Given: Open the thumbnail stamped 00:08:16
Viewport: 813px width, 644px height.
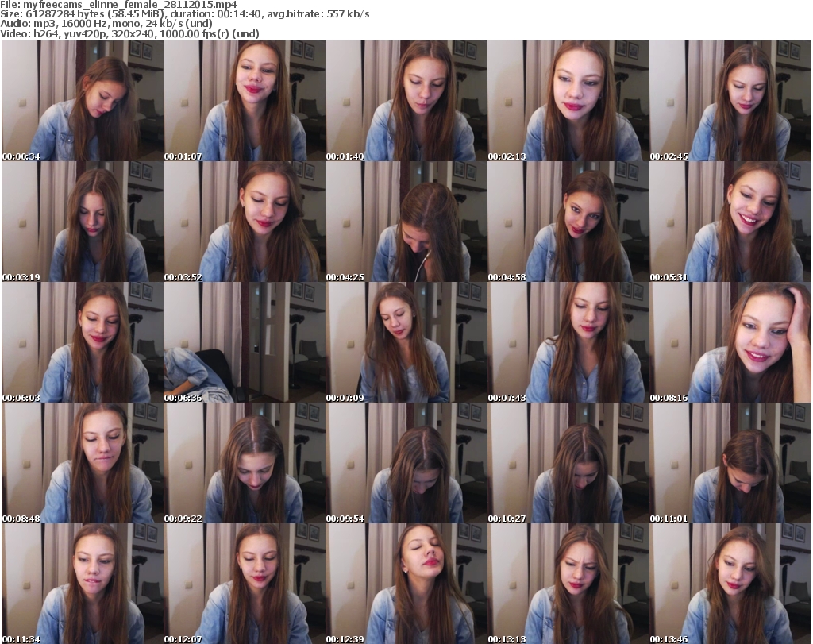Looking at the screenshot, I should click(x=730, y=343).
